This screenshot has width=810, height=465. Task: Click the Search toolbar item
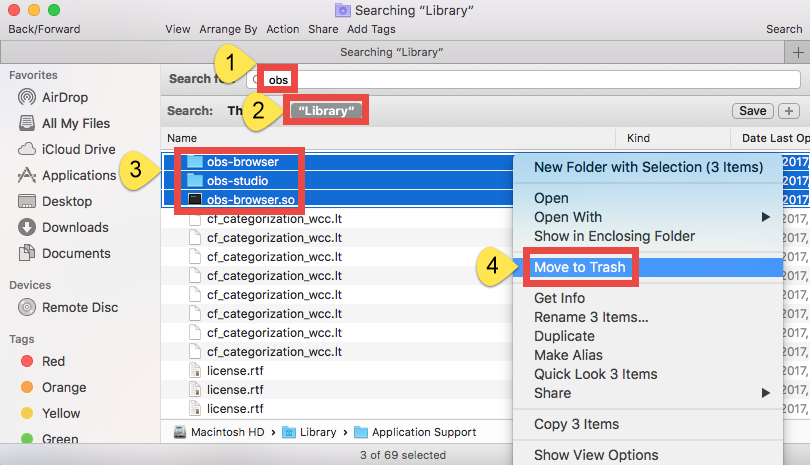pyautogui.click(x=784, y=29)
